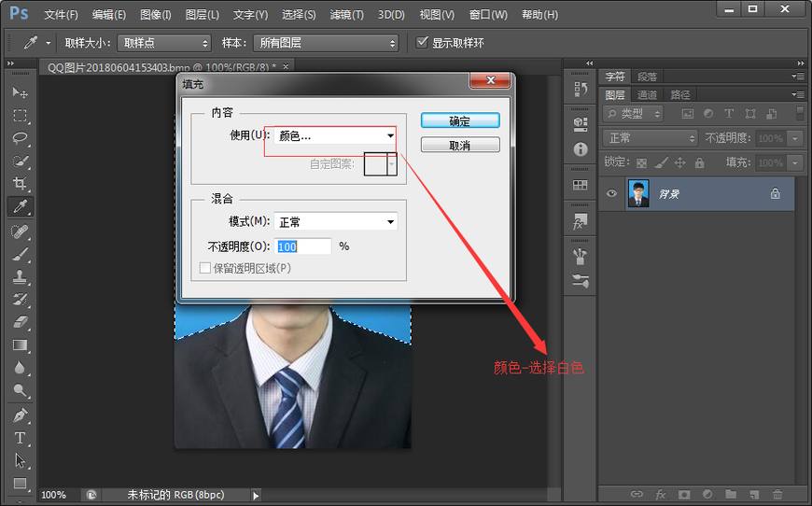
Task: Click link layers icon at panel bottom
Action: click(x=637, y=495)
